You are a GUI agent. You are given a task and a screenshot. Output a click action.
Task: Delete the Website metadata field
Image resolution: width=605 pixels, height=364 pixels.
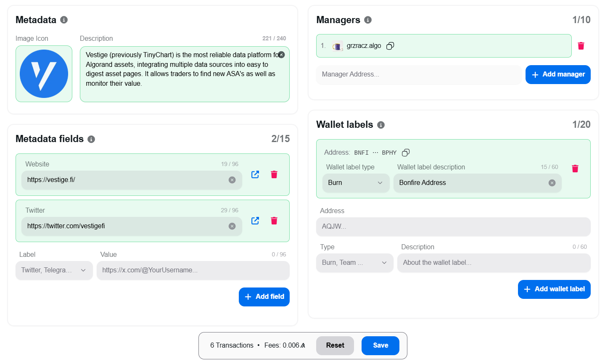pyautogui.click(x=274, y=174)
